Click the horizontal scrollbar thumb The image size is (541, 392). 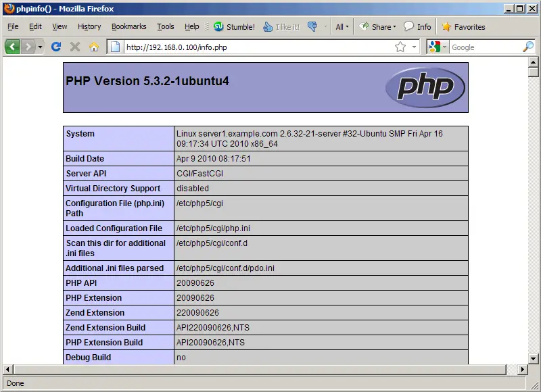[260, 369]
